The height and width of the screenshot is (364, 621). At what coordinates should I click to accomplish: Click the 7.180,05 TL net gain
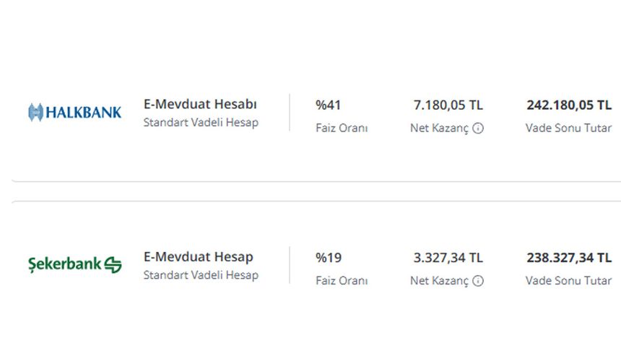[x=448, y=105]
